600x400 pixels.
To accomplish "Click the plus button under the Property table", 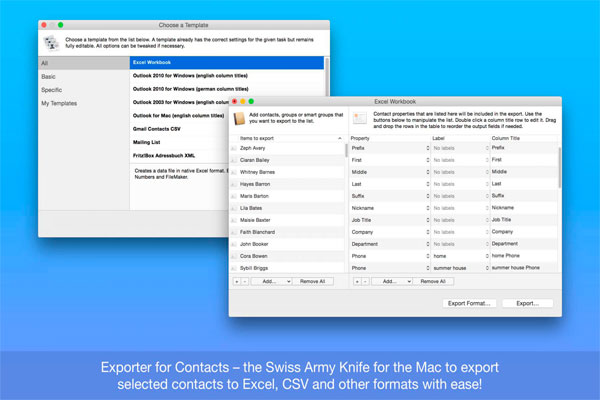I will pyautogui.click(x=356, y=282).
